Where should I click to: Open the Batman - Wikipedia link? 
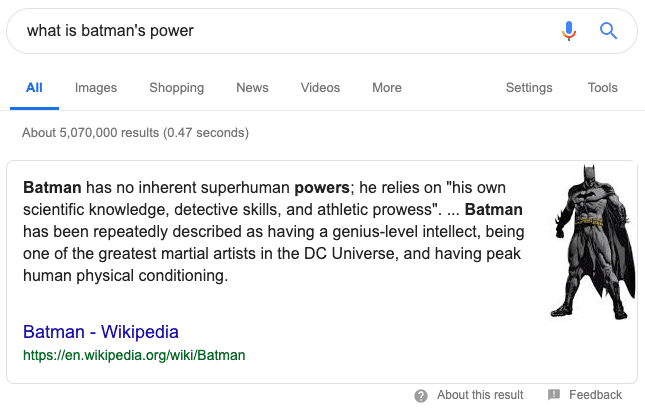click(101, 332)
